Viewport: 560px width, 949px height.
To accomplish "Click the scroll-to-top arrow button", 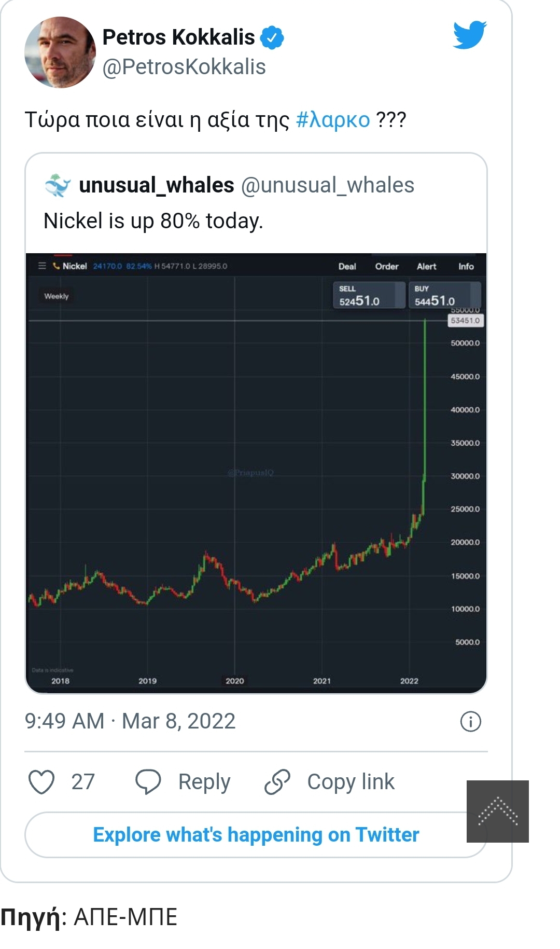I will click(x=497, y=811).
